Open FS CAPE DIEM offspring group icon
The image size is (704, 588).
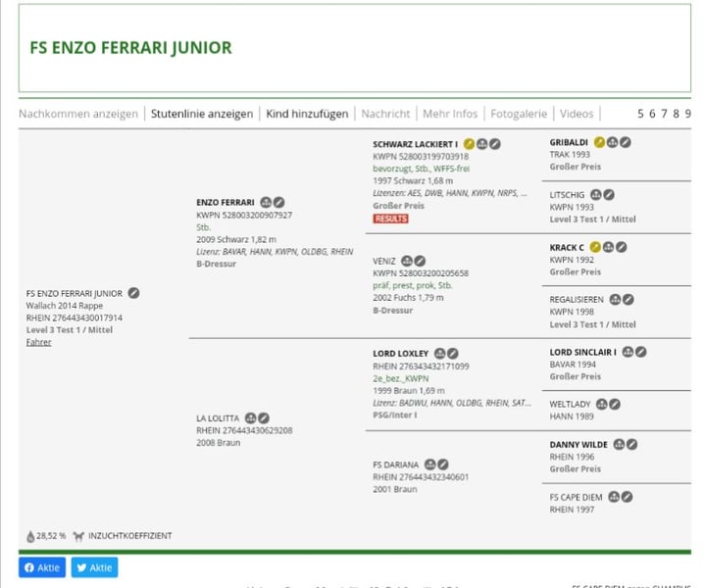pos(614,497)
